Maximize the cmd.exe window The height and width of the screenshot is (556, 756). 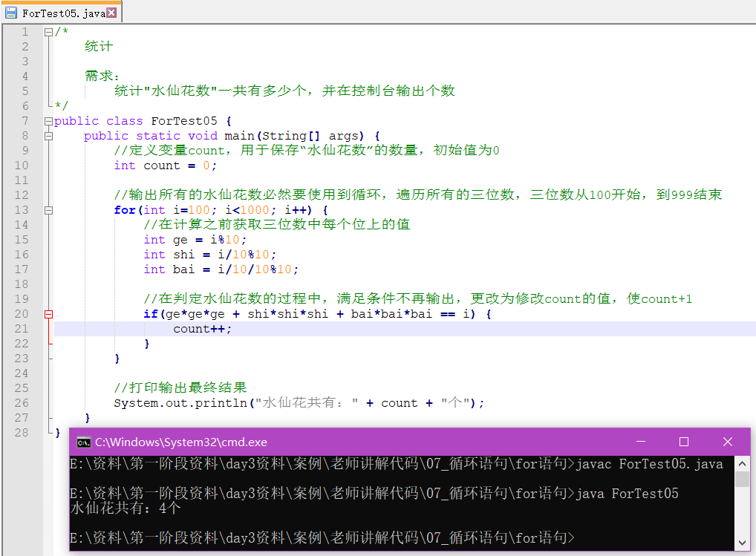tap(684, 442)
